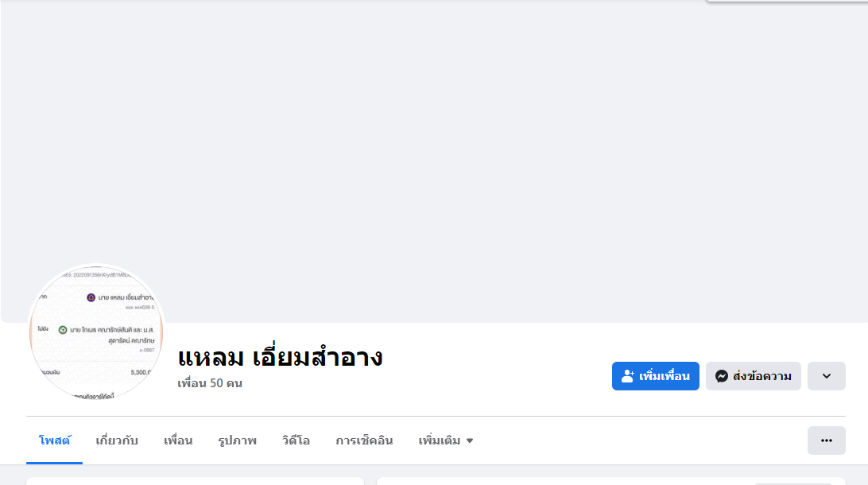Click the person-plus icon on Add Friend

(x=628, y=376)
